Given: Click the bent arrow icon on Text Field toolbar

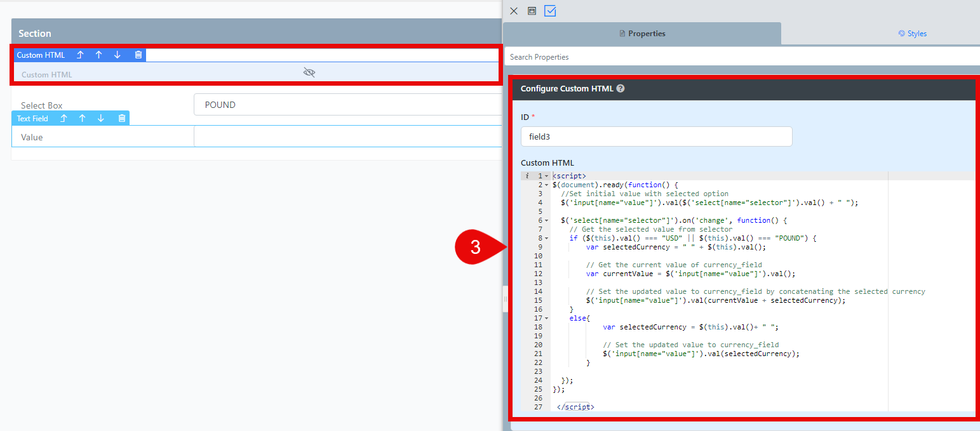Looking at the screenshot, I should (64, 118).
